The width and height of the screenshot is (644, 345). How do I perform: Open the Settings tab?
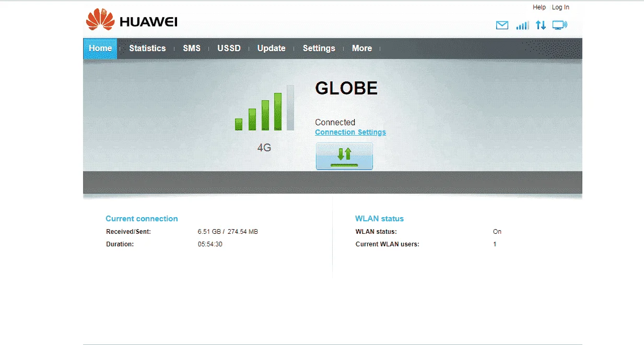319,48
